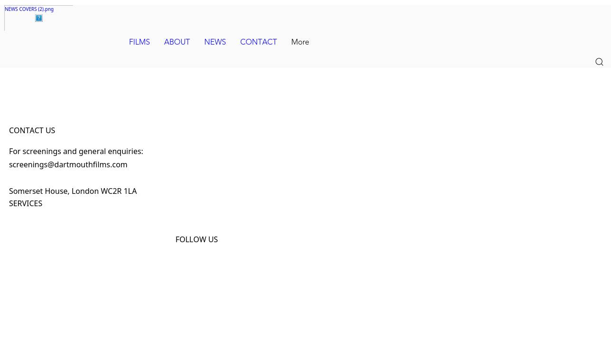This screenshot has width=611, height=364.
Task: Click the SERVICES heading text
Action: click(26, 203)
